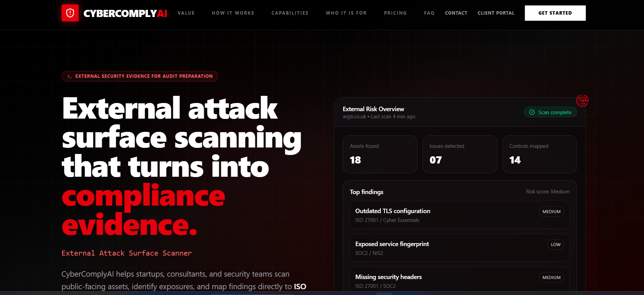This screenshot has width=644, height=295.
Task: Navigate to Capabilities
Action: click(x=290, y=13)
